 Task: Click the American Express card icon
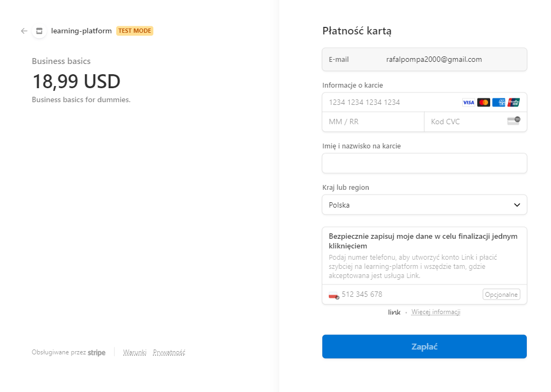[x=498, y=102]
